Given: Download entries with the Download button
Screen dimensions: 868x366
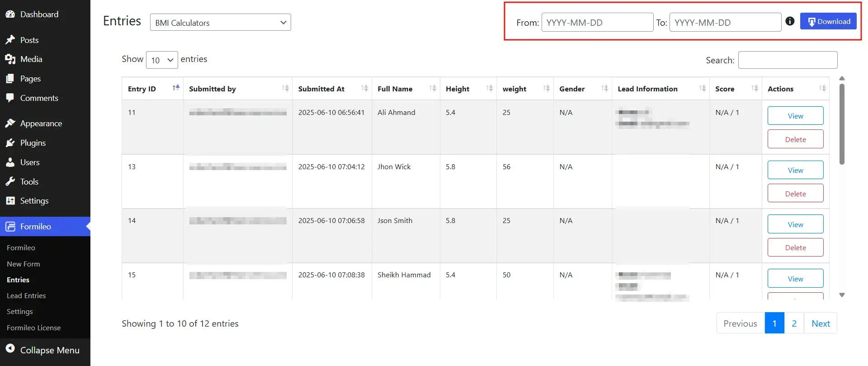Looking at the screenshot, I should pos(828,22).
